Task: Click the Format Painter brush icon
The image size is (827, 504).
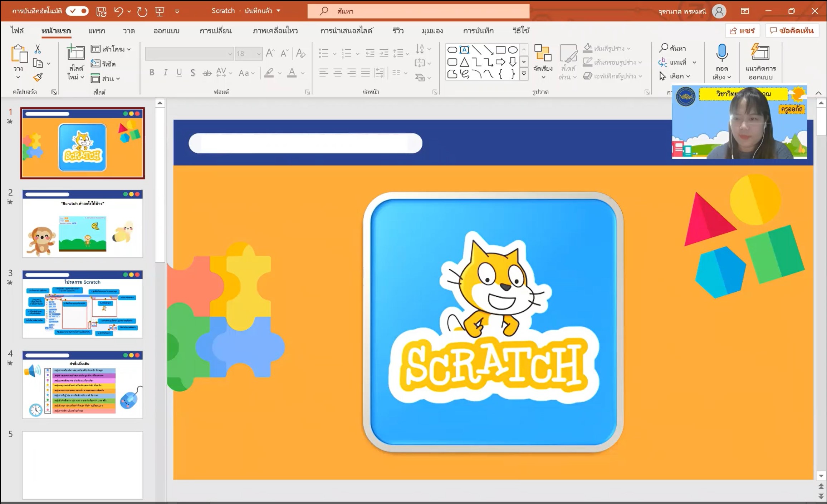Action: (38, 77)
